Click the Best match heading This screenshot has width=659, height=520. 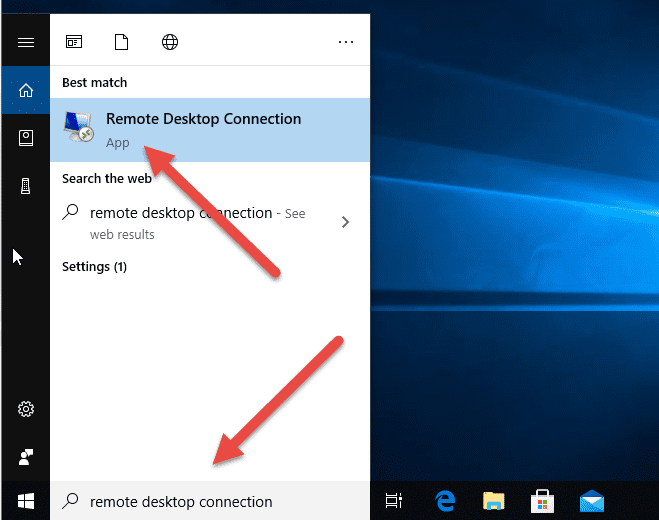tap(95, 82)
